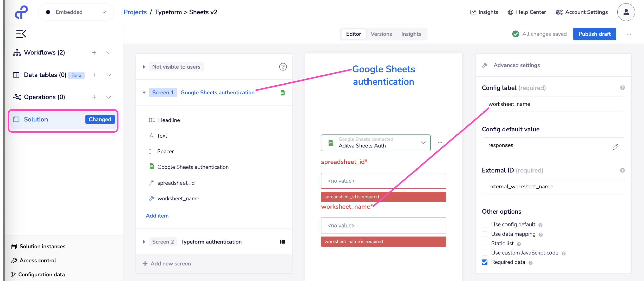
Task: Enable the Use config default checkbox
Action: click(484, 224)
